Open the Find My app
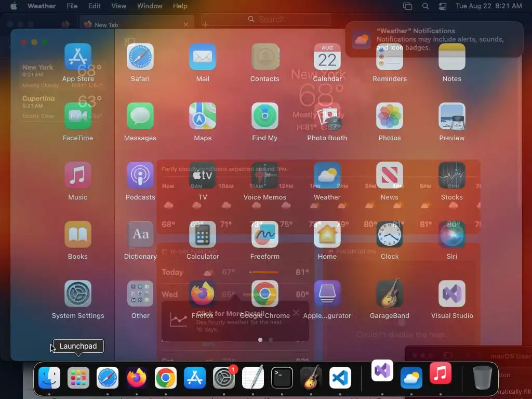Image resolution: width=532 pixels, height=399 pixels. pos(265,116)
